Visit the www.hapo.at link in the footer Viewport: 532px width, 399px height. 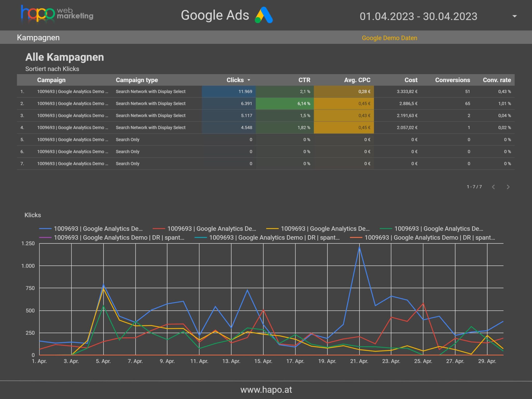[266, 389]
